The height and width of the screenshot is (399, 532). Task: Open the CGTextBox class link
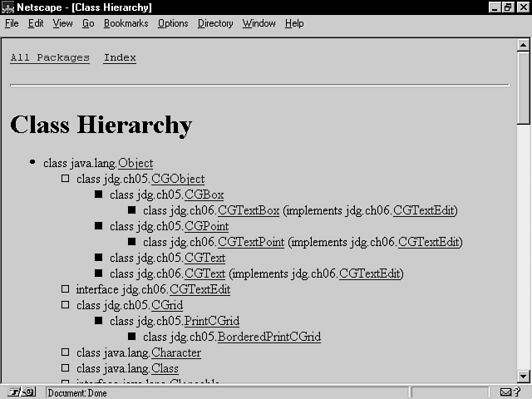point(248,211)
